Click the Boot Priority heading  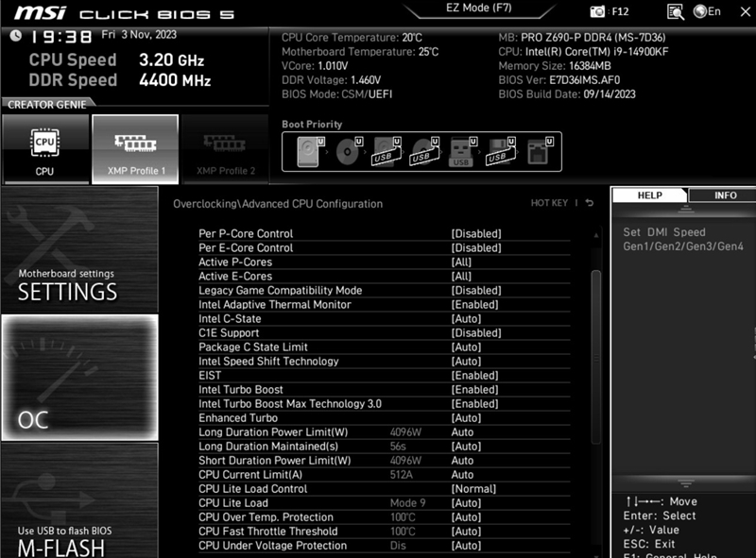(x=312, y=124)
